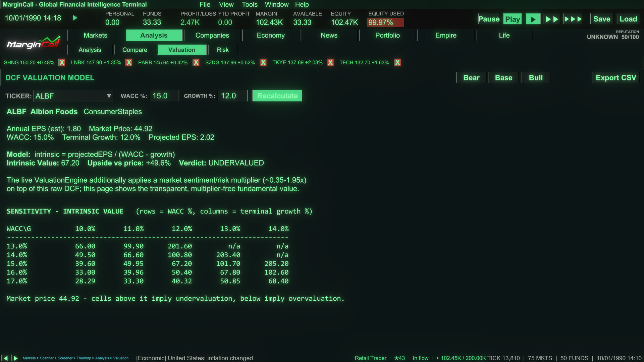Click the play arrow beside the date
This screenshot has width=644, height=362.
(x=75, y=18)
